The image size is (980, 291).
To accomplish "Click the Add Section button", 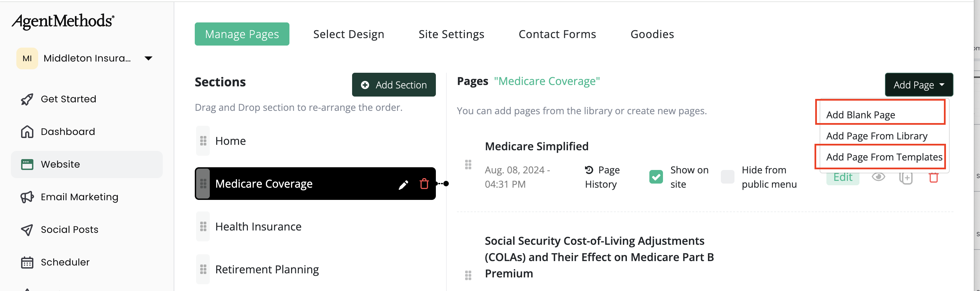I will coord(393,85).
